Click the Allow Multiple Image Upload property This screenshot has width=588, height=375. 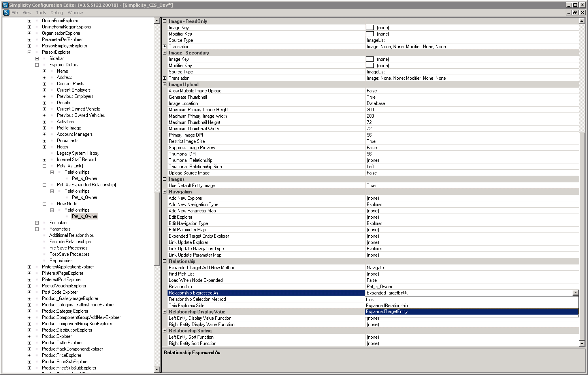coord(266,91)
